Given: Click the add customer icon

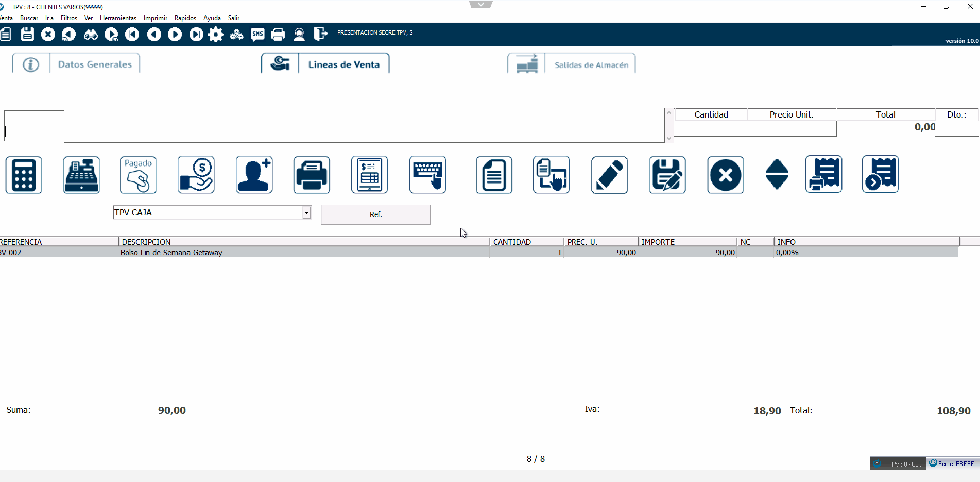Looking at the screenshot, I should tap(254, 175).
